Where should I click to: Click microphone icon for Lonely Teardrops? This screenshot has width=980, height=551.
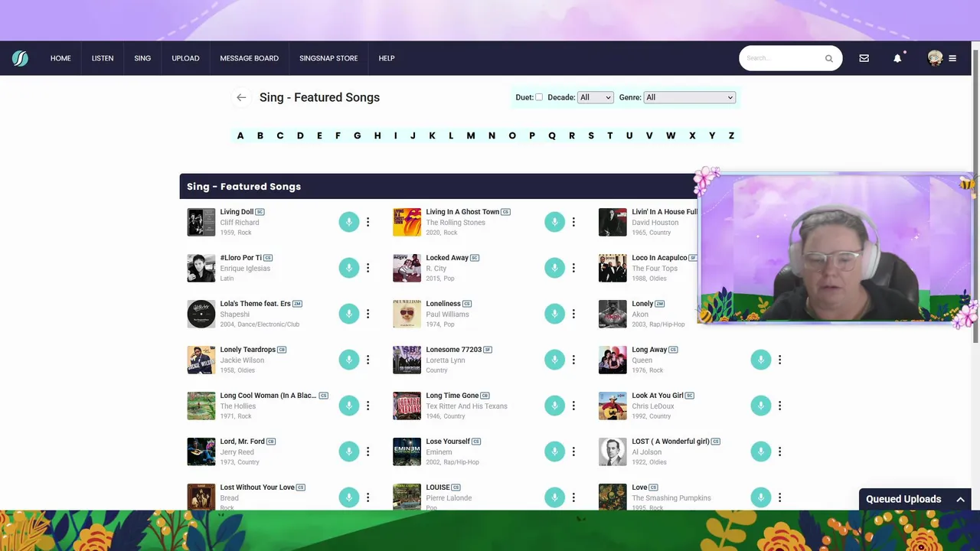pyautogui.click(x=349, y=360)
